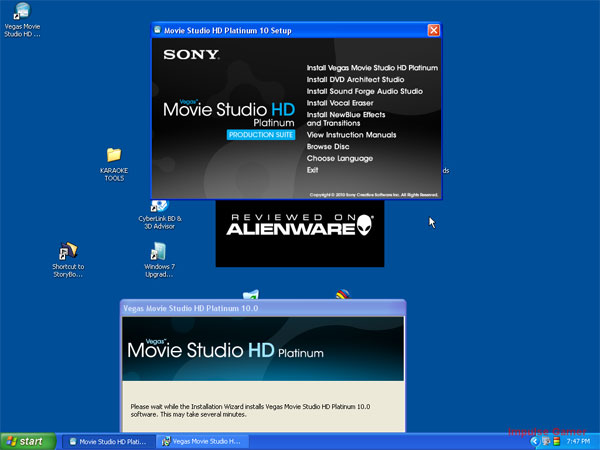
Task: Click Install Sound Forge Audio Studio
Action: coord(364,91)
